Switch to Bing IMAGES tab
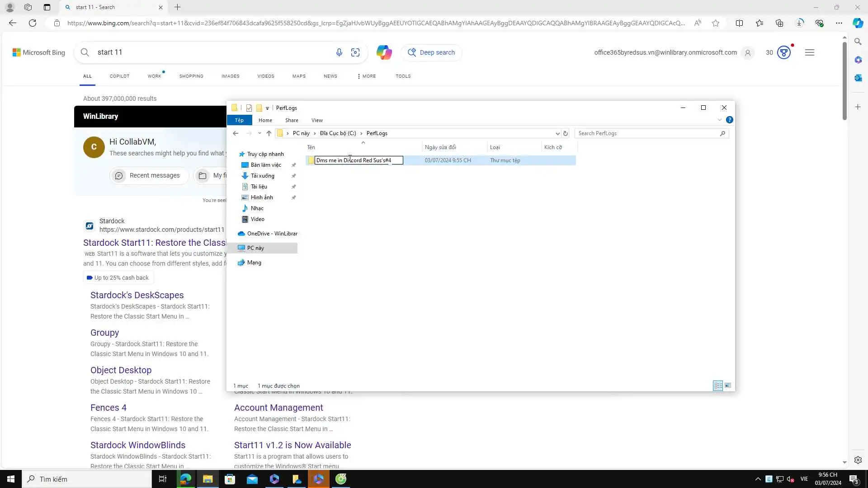 (x=230, y=76)
